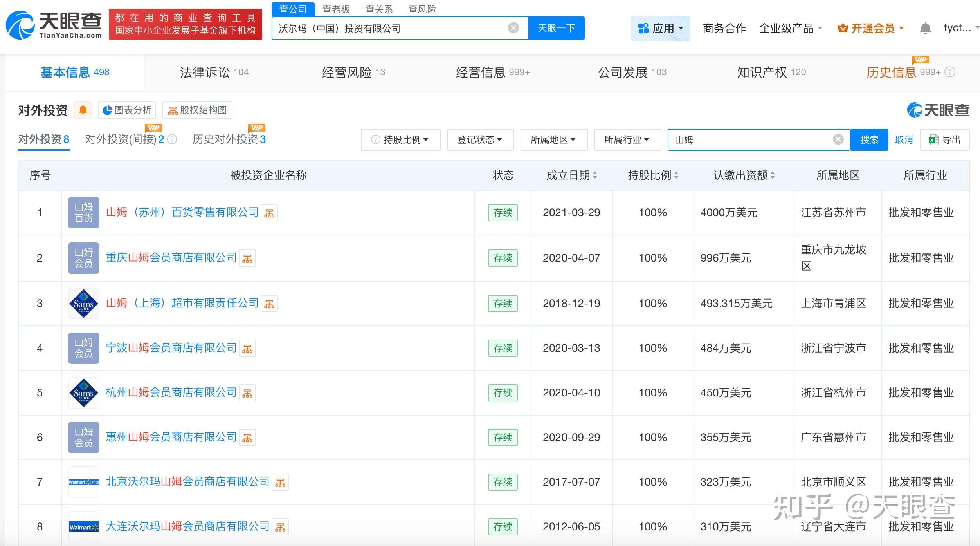Open the 所属行业 filter dropdown
This screenshot has width=980, height=546.
click(x=627, y=140)
